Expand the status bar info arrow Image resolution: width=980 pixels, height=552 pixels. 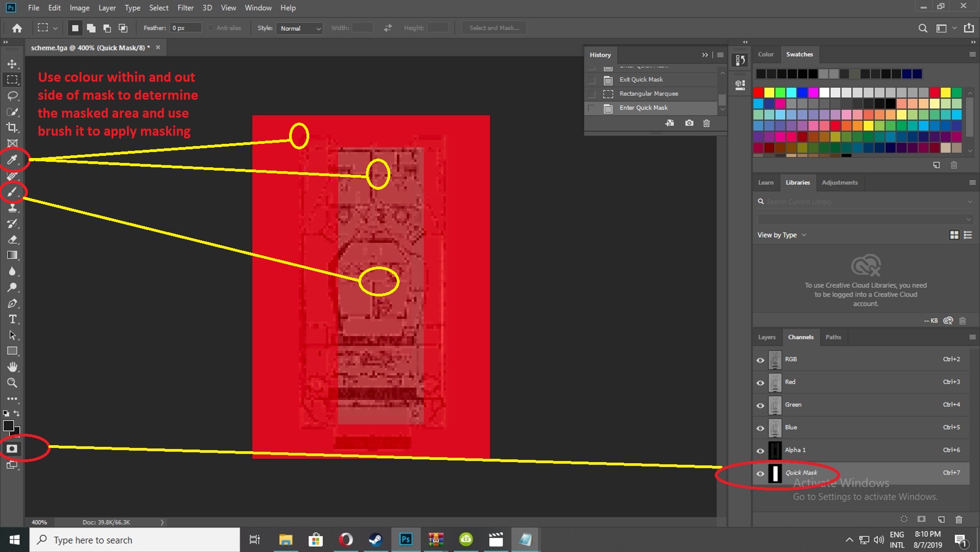click(162, 522)
